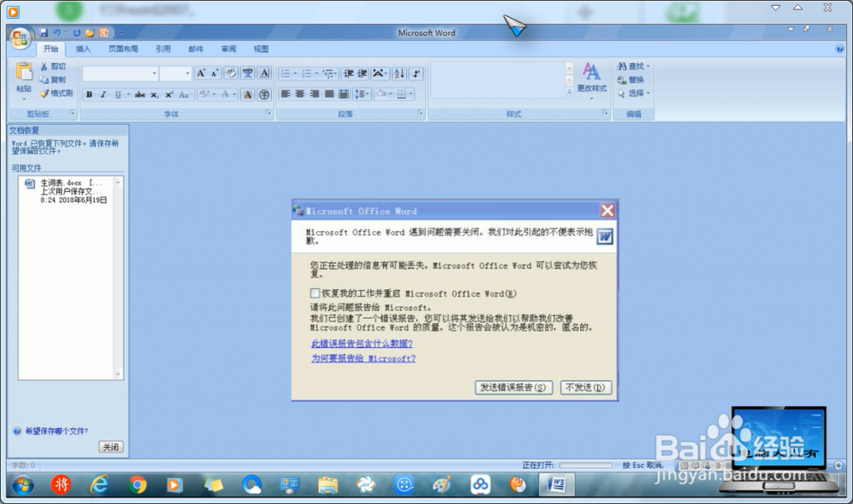Click the Undo arrow icon
853x504 pixels.
point(56,33)
